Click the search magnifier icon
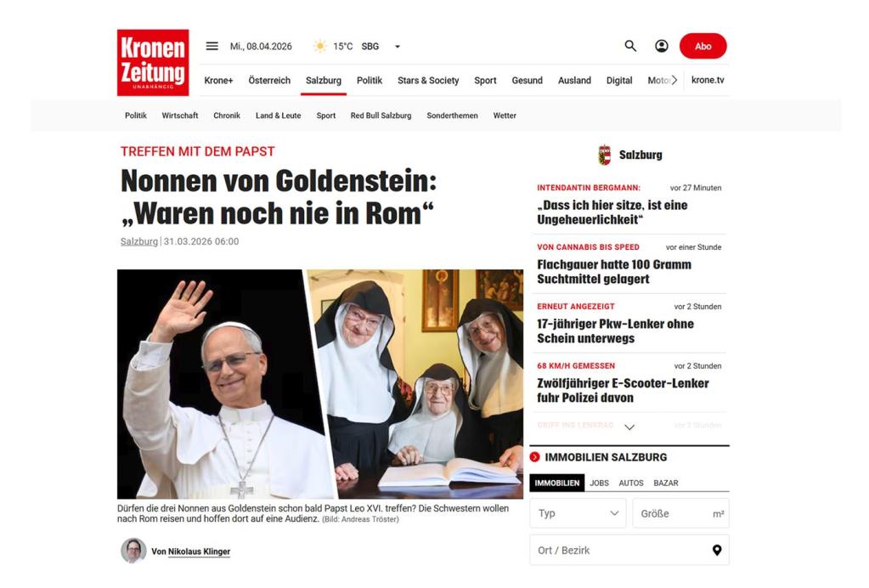The image size is (869, 588). click(x=630, y=46)
